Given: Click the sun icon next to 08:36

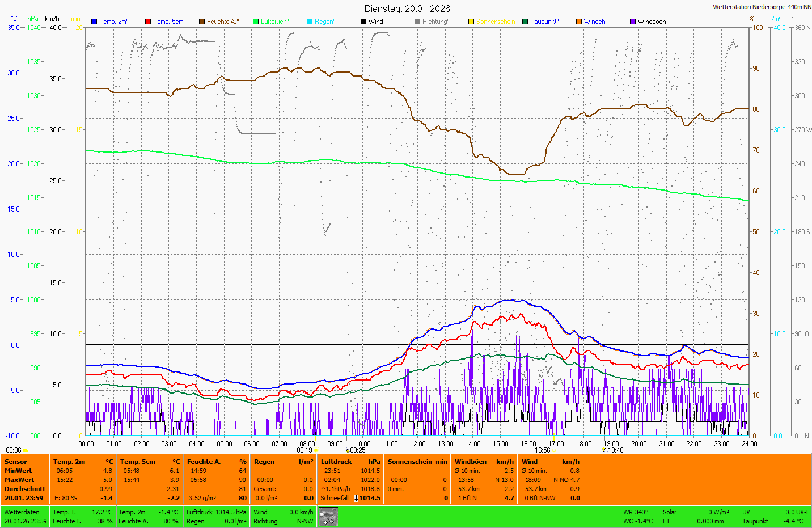Looking at the screenshot, I should 26,450.
